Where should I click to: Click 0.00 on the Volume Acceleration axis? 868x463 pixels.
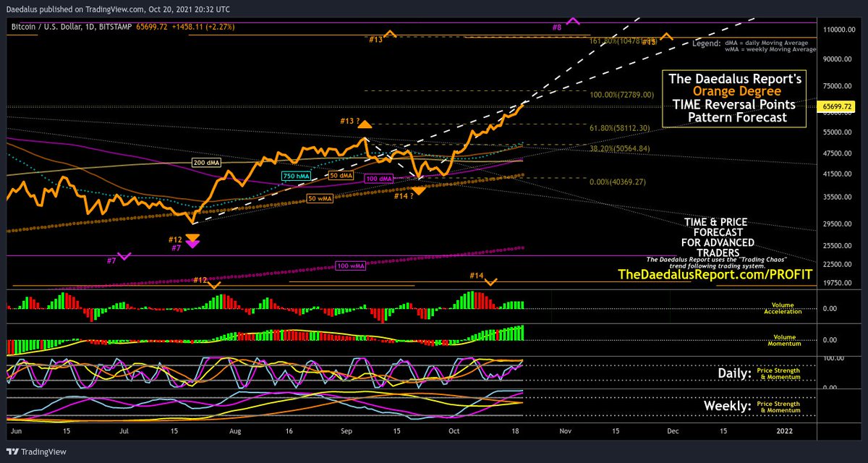coord(830,308)
